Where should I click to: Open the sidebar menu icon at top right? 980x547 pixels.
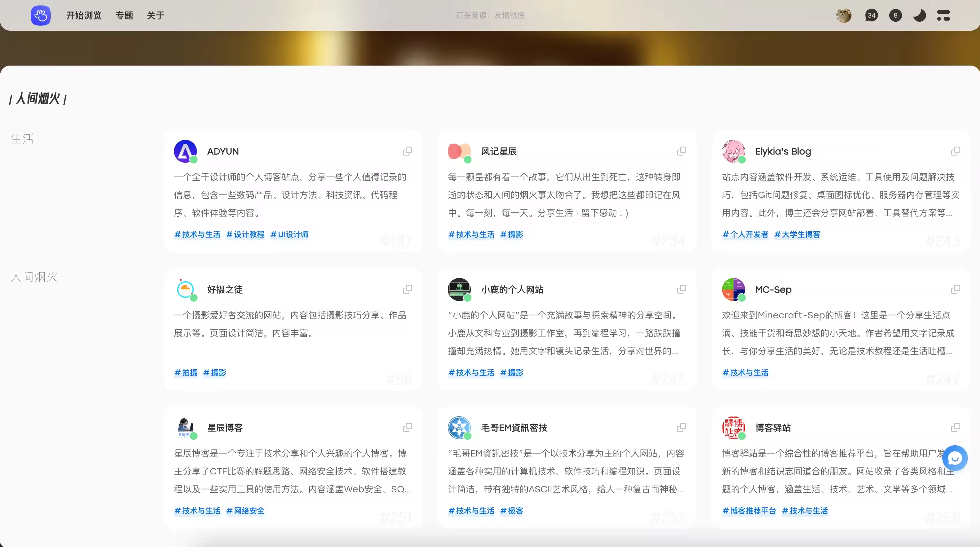pos(944,15)
